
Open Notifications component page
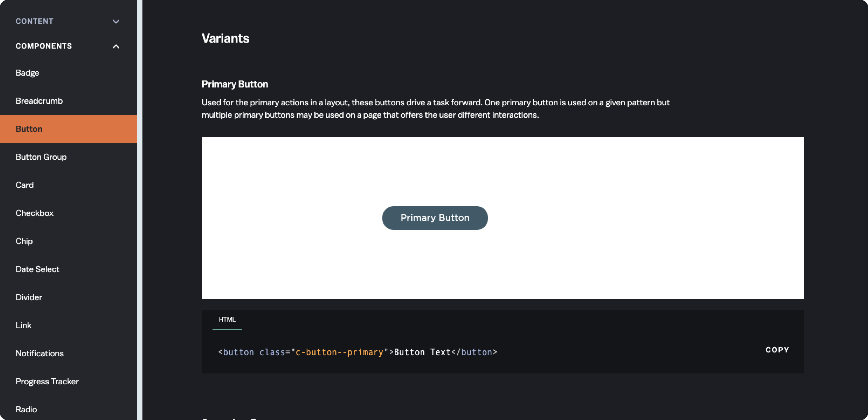(x=39, y=353)
